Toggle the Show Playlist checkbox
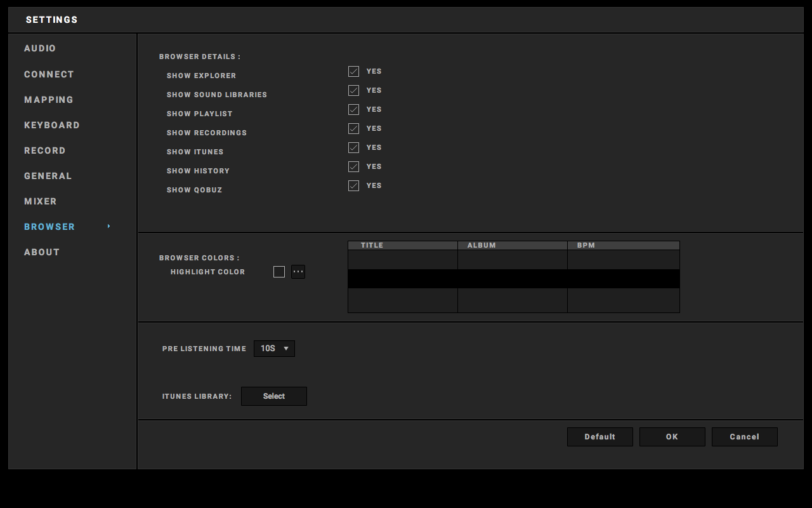Screen dimensions: 812x508 point(353,109)
